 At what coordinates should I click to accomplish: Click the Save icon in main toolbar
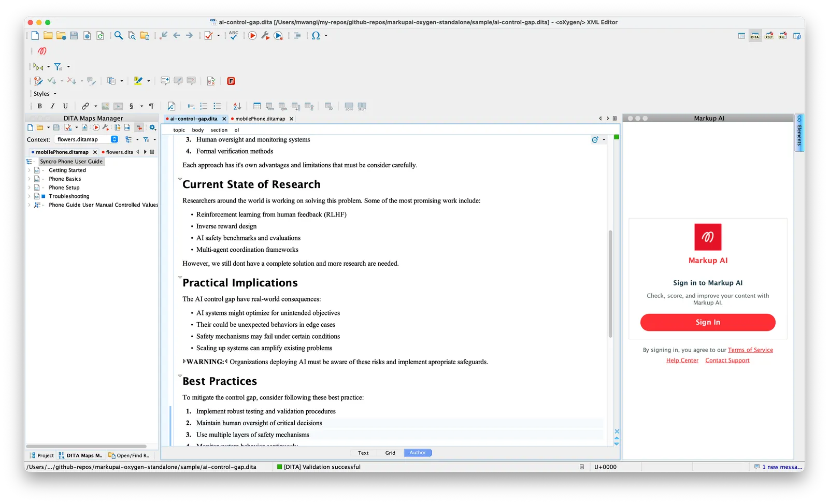click(74, 35)
